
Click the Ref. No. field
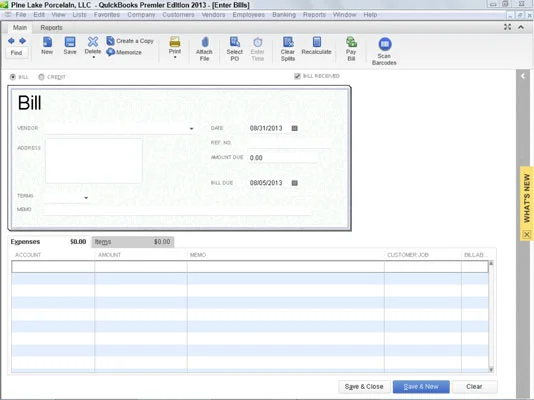[289, 143]
